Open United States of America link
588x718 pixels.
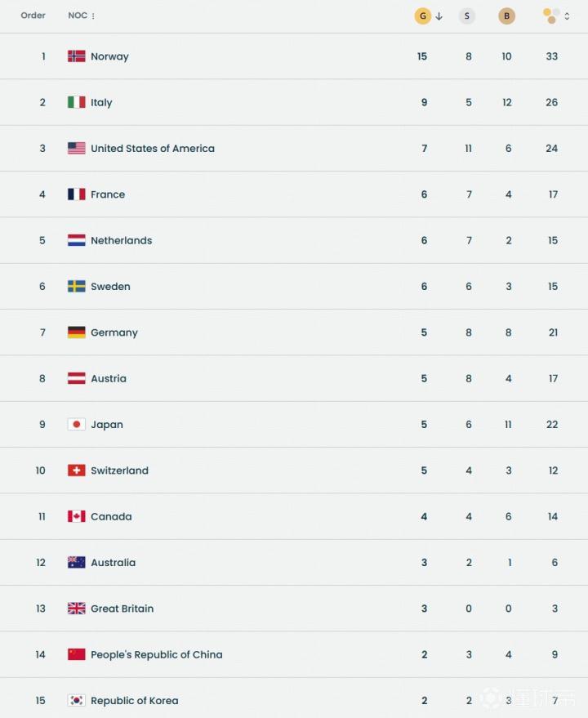(153, 149)
